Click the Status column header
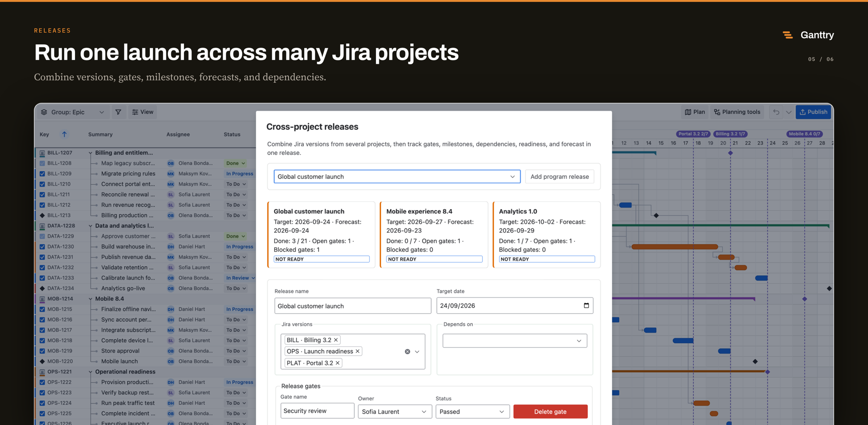This screenshot has width=868, height=425. [232, 134]
